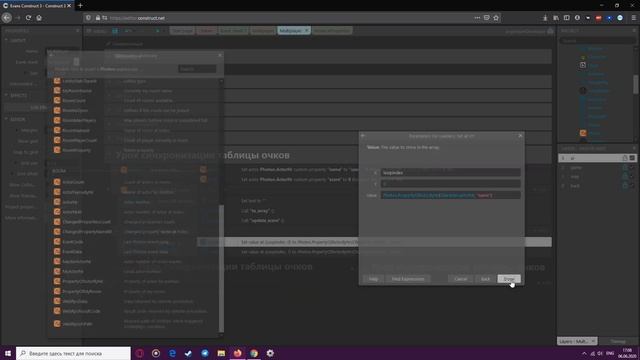Screen dimensions: 640x360
Task: Go back in the parameters dialog
Action: coord(485,279)
